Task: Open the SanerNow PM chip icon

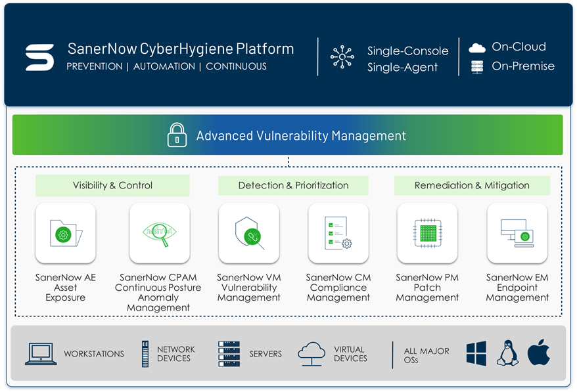Action: point(428,233)
